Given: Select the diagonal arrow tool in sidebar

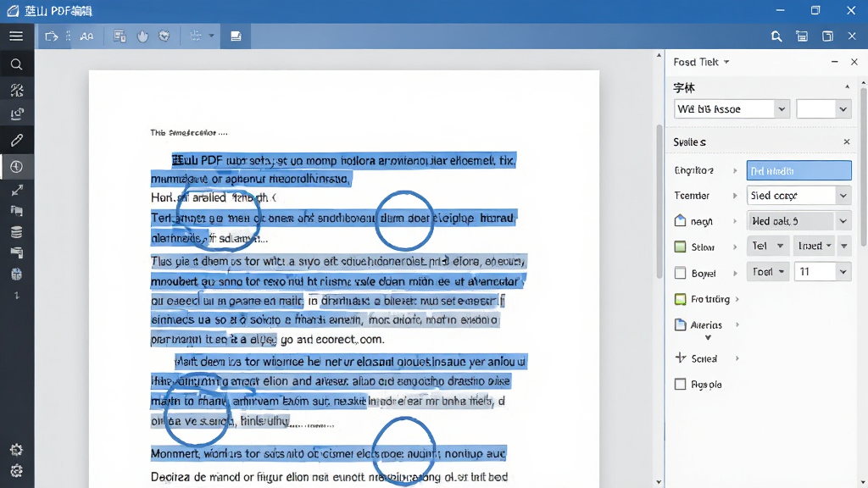Looking at the screenshot, I should click(x=17, y=191).
